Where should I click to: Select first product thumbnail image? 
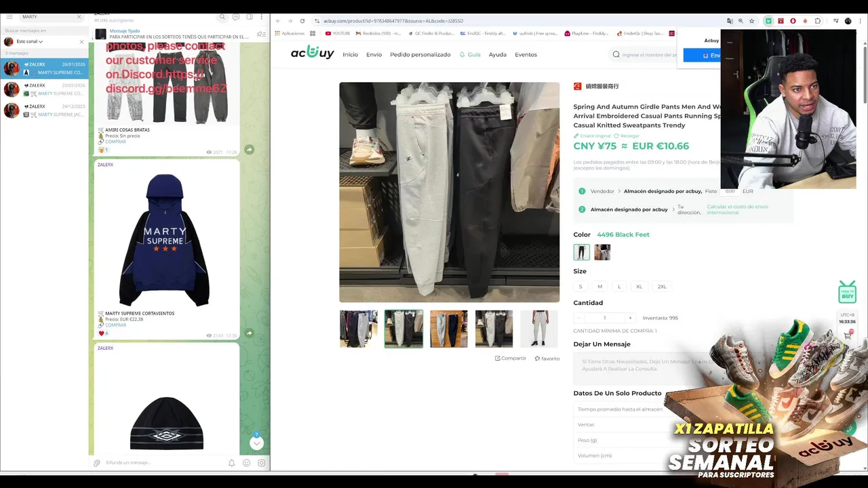coord(358,329)
